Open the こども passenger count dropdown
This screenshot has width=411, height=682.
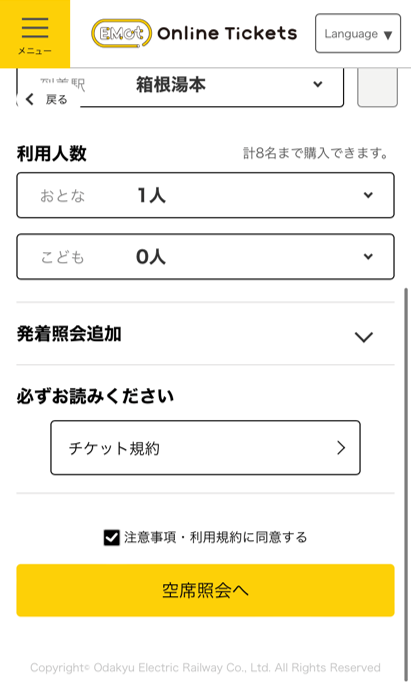tap(205, 257)
